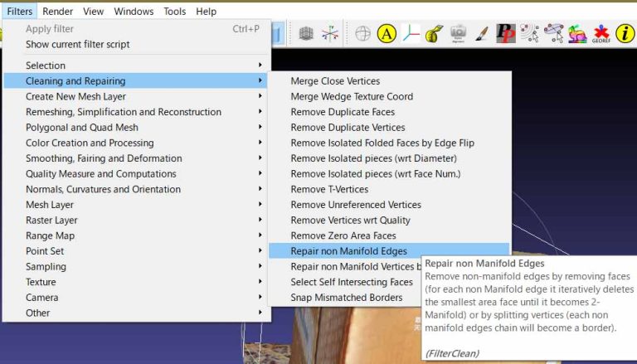Open the Tools menu in menu bar
This screenshot has height=364, width=637.
tap(174, 12)
